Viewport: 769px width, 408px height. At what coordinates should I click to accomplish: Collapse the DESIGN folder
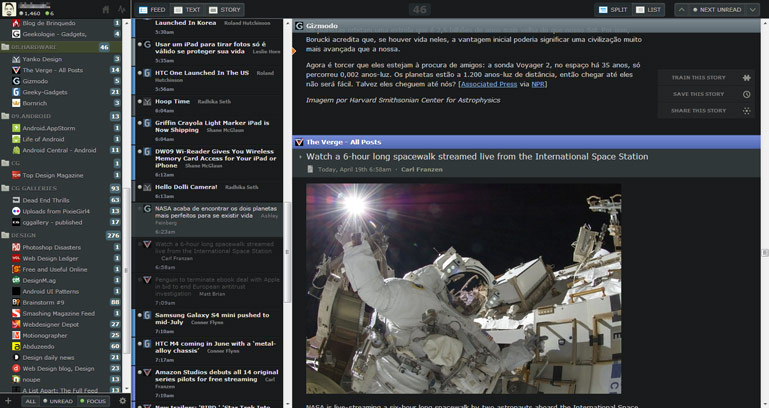(5, 235)
